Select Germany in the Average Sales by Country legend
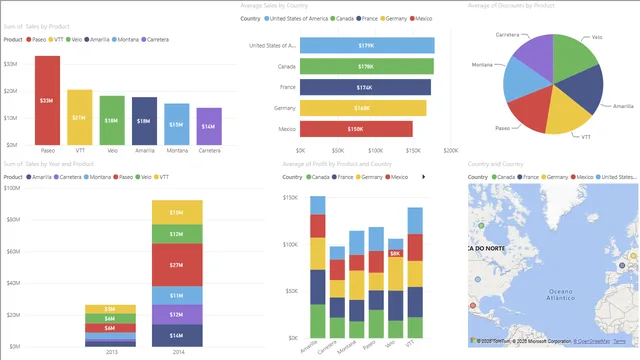The image size is (640, 360). pyautogui.click(x=393, y=18)
